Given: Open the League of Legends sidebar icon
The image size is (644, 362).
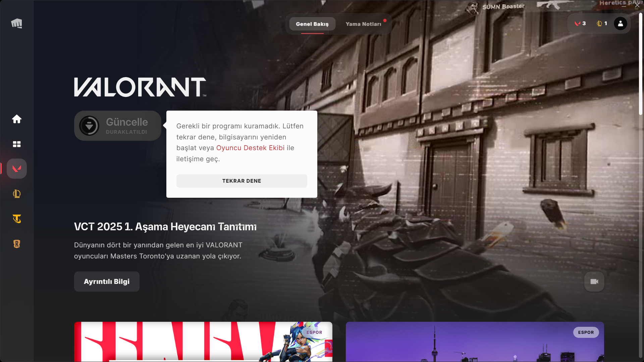Looking at the screenshot, I should click(17, 194).
